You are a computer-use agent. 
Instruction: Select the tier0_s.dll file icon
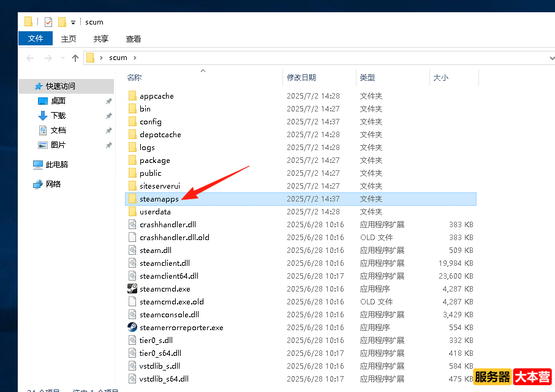click(132, 341)
